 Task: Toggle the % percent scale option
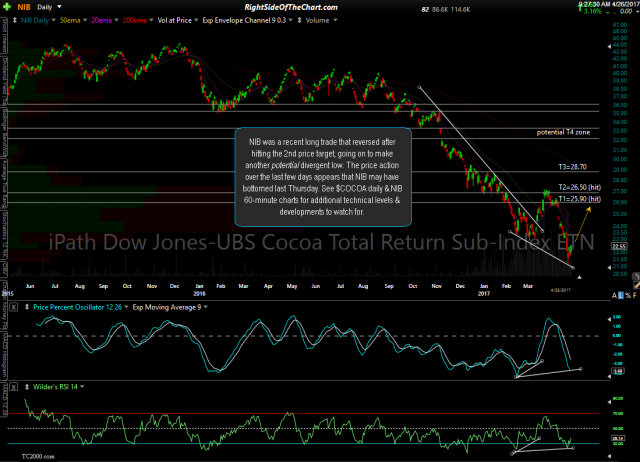point(628,295)
